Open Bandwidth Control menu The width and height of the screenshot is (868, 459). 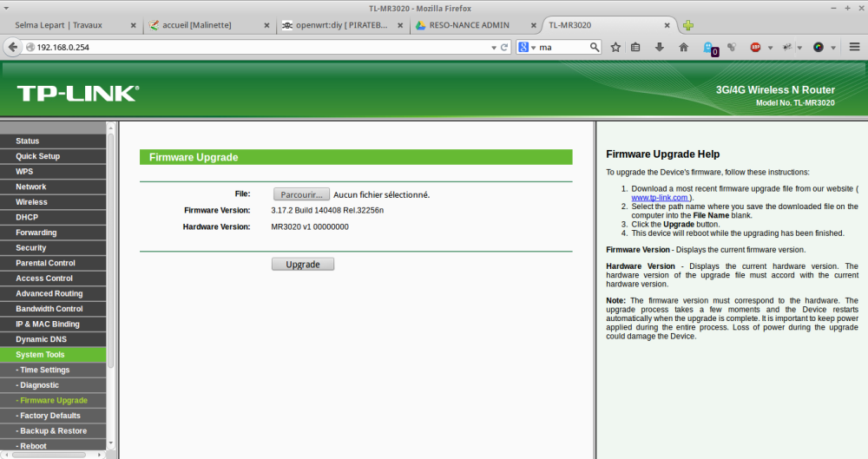tap(53, 308)
